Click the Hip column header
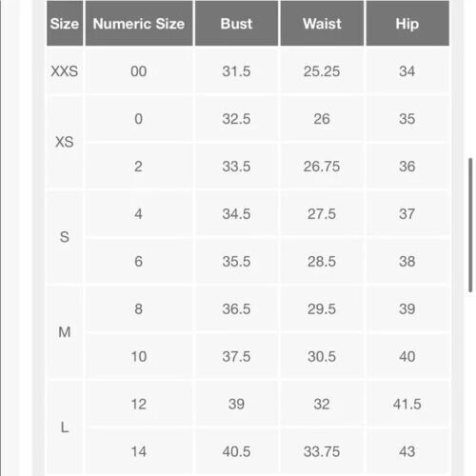The image size is (476, 476). [x=407, y=24]
